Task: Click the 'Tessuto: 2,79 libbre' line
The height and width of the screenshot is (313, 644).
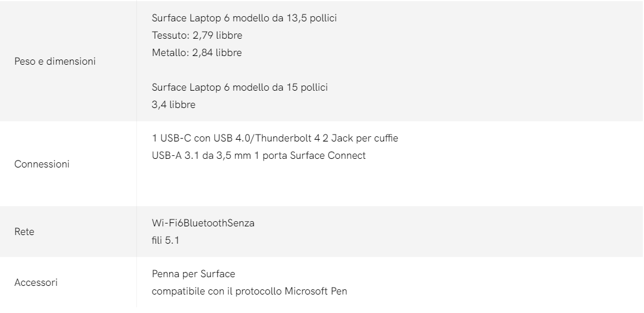Action: [197, 35]
